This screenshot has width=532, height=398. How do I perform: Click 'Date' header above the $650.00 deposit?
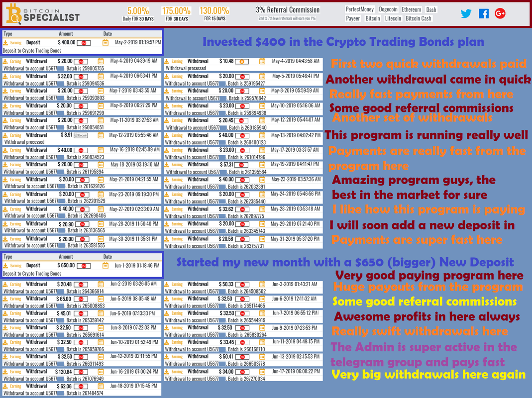point(107,257)
